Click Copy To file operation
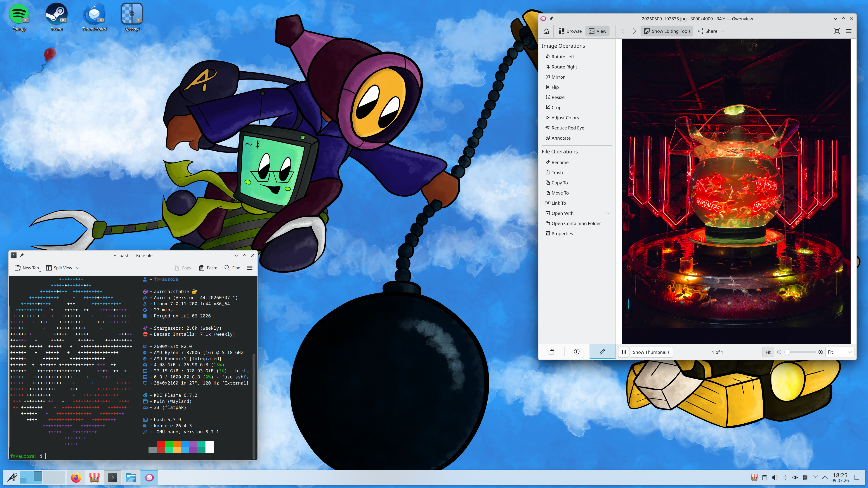 556,183
